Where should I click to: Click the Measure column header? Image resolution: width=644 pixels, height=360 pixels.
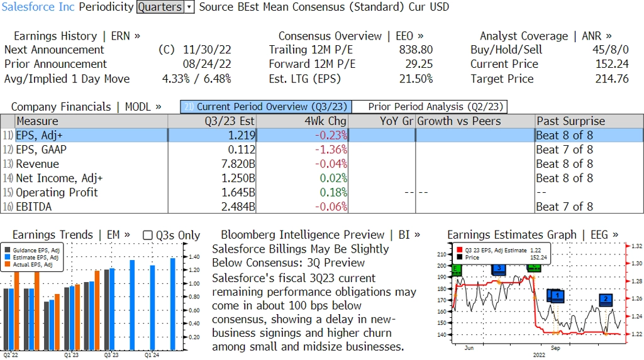(91, 121)
